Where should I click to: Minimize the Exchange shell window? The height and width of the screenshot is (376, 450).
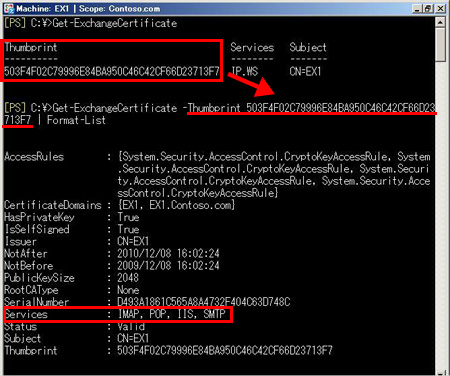tap(417, 9)
